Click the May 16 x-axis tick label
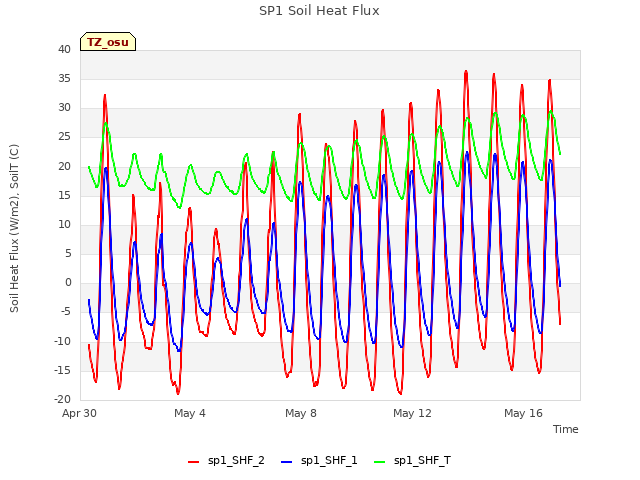The width and height of the screenshot is (640, 480). tap(523, 413)
